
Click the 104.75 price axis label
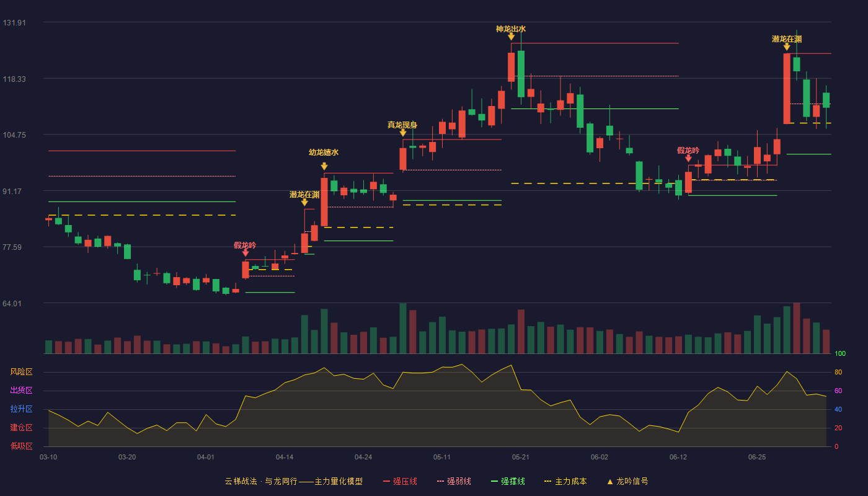[x=14, y=135]
